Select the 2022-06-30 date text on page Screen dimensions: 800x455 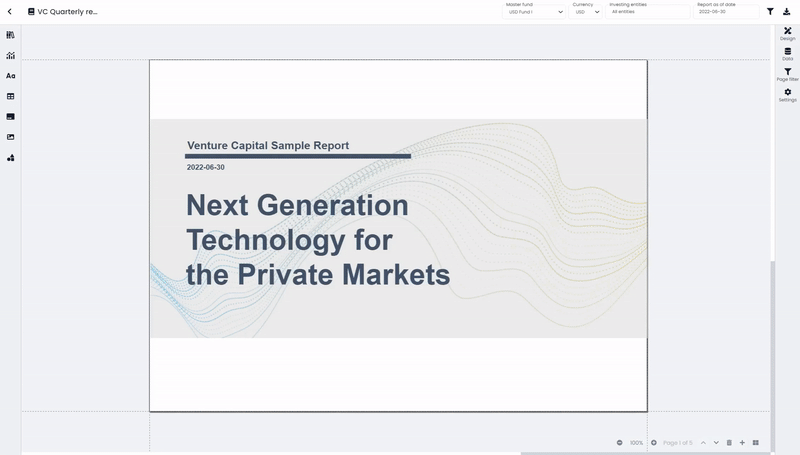[206, 167]
